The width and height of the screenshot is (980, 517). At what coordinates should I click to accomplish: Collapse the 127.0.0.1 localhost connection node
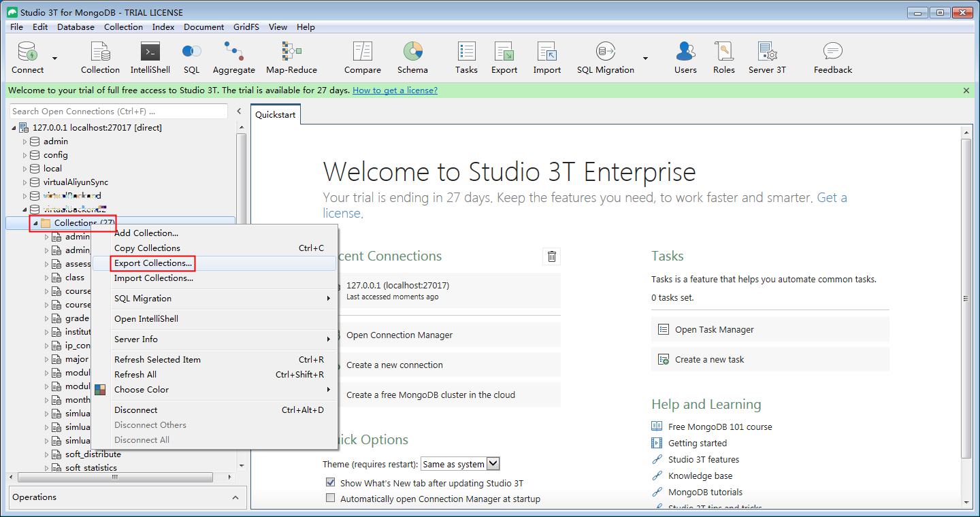pyautogui.click(x=14, y=128)
